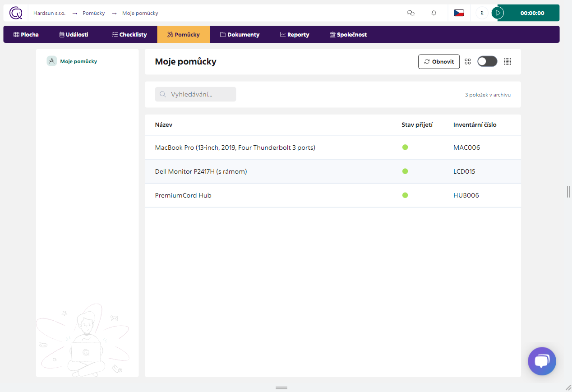Open the Dell Monitor P2417H row
This screenshot has width=572, height=392.
pos(333,171)
